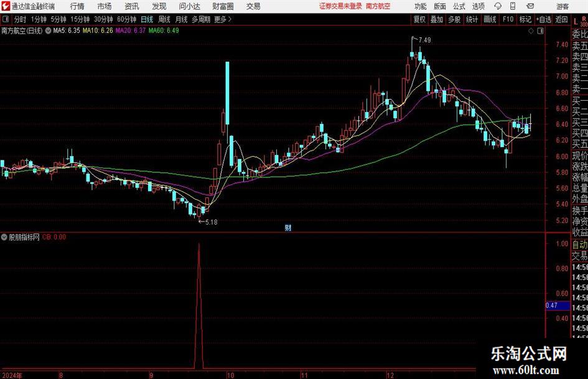Open F10 company info
Screen dimensions: 588x379
point(508,19)
